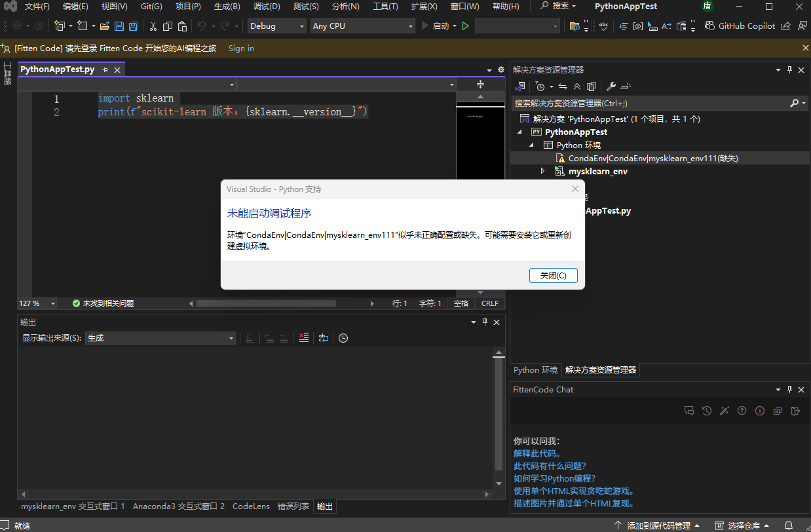Click the editor split window handle
The width and height of the screenshot is (811, 532).
coord(480,84)
